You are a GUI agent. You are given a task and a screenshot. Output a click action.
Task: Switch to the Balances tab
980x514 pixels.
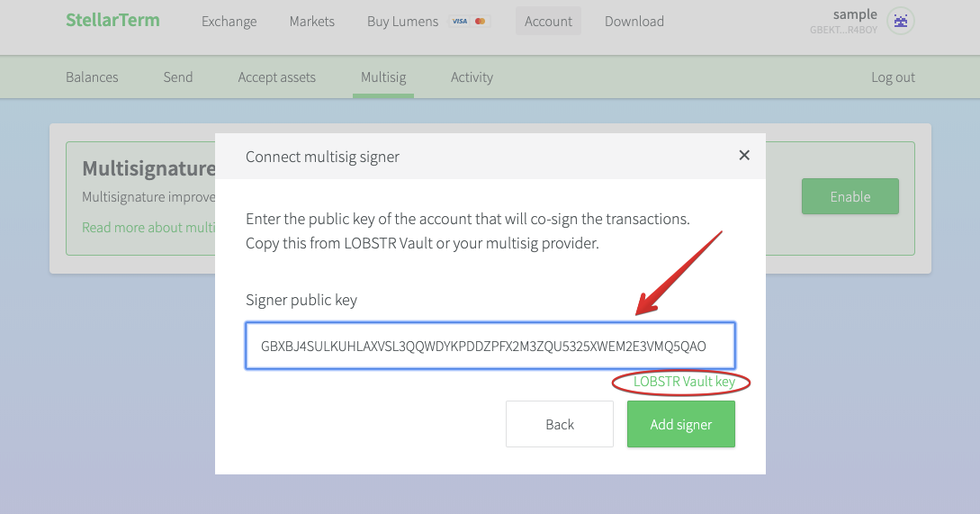pos(92,77)
